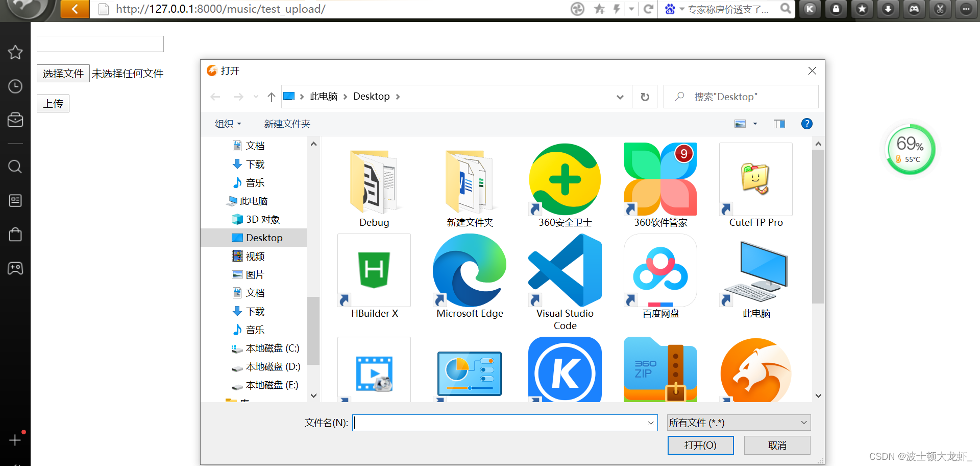
Task: Open recent locations dropdown arrow
Action: pyautogui.click(x=256, y=97)
